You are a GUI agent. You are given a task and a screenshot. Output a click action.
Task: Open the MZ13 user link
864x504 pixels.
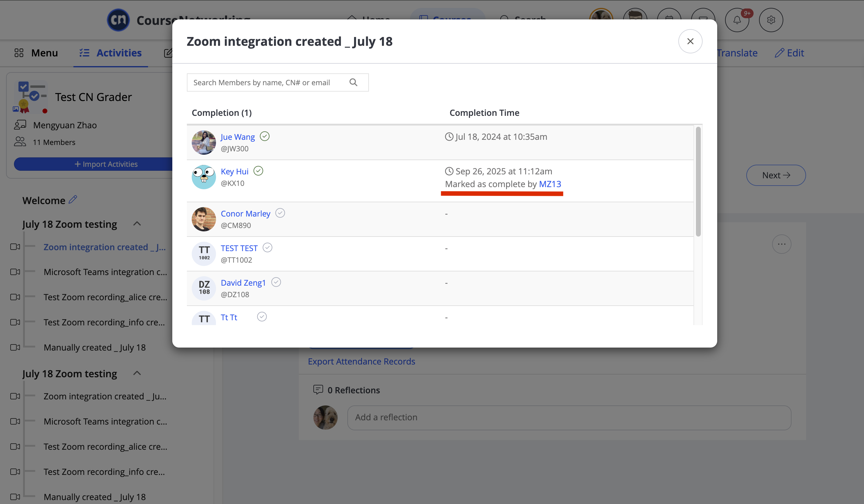click(550, 184)
